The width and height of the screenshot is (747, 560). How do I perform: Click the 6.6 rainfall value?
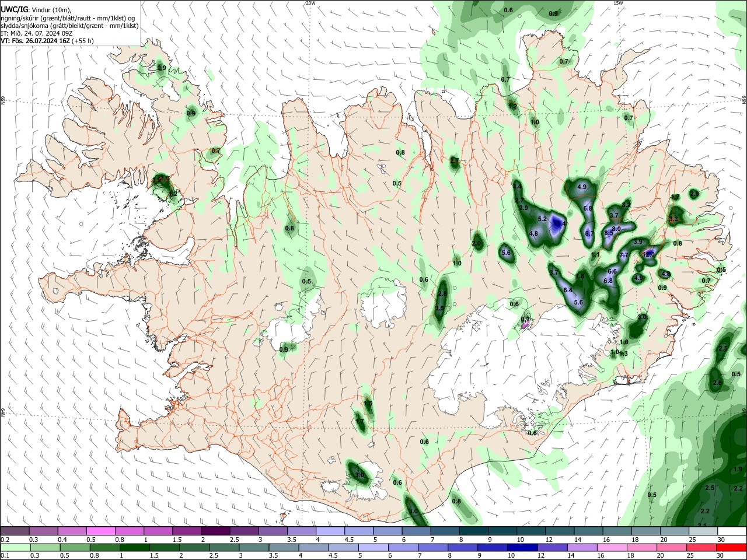612,271
